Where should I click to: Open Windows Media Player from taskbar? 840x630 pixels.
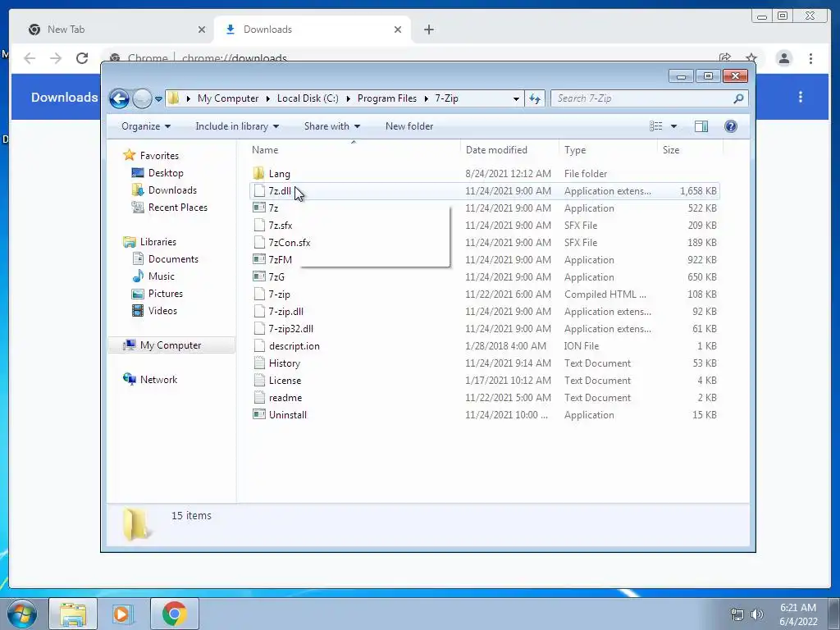click(x=121, y=614)
